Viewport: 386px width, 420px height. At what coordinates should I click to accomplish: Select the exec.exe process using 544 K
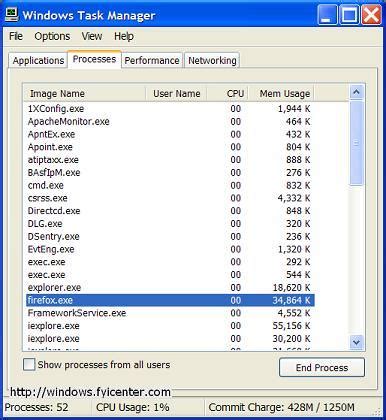(x=170, y=275)
